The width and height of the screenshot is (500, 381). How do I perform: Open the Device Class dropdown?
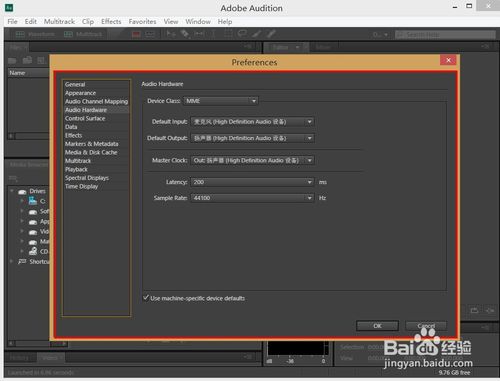coord(221,101)
